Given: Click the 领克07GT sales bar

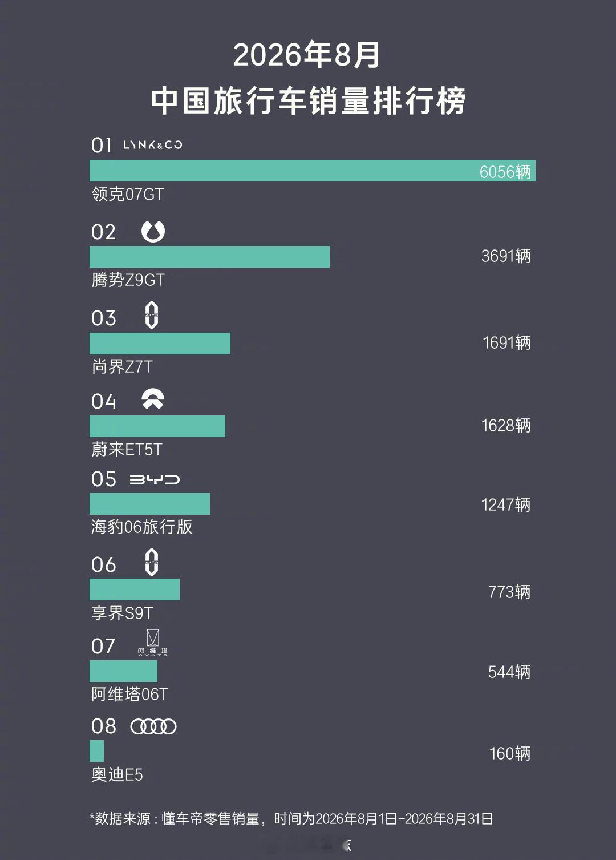Looking at the screenshot, I should coord(313,171).
